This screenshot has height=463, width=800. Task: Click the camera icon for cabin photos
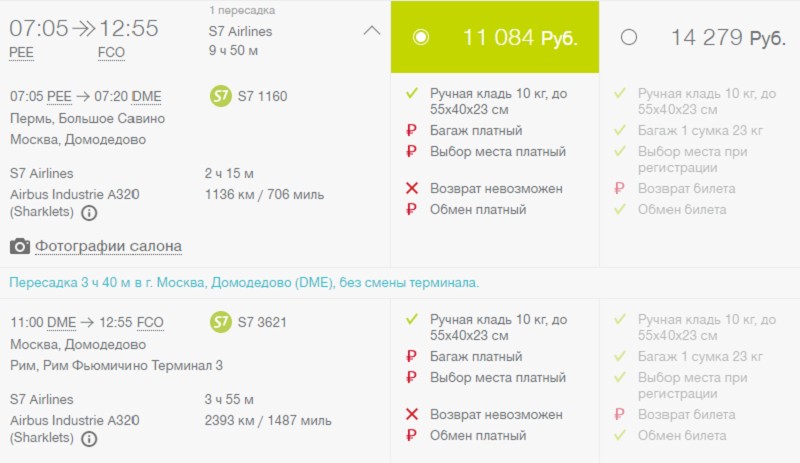point(19,246)
